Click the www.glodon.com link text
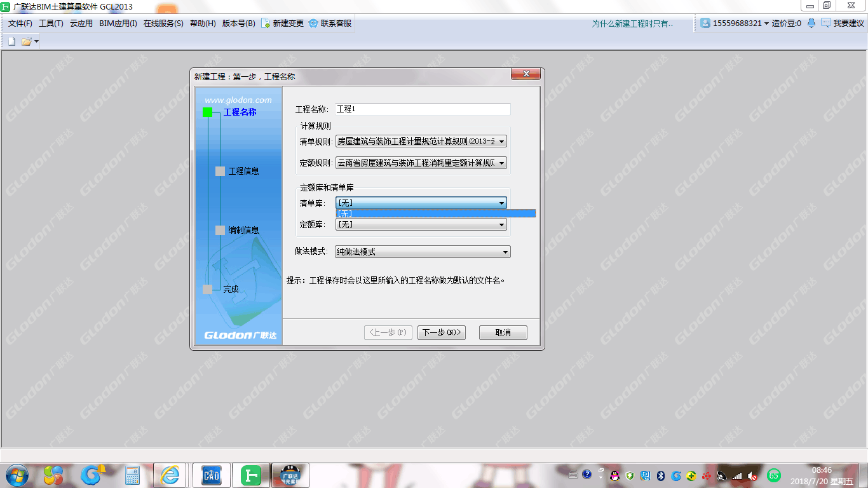This screenshot has height=488, width=868. click(238, 100)
